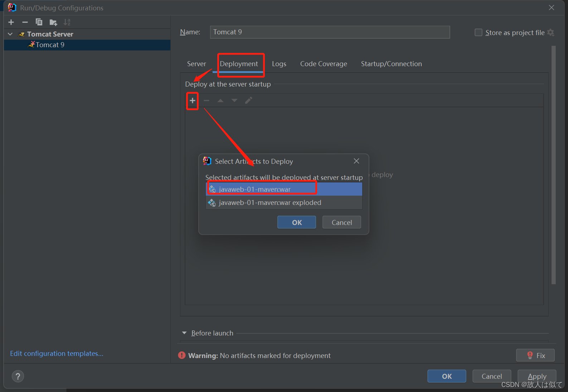Viewport: 568px width, 392px height.
Task: Remove the selected run configuration
Action: click(25, 22)
